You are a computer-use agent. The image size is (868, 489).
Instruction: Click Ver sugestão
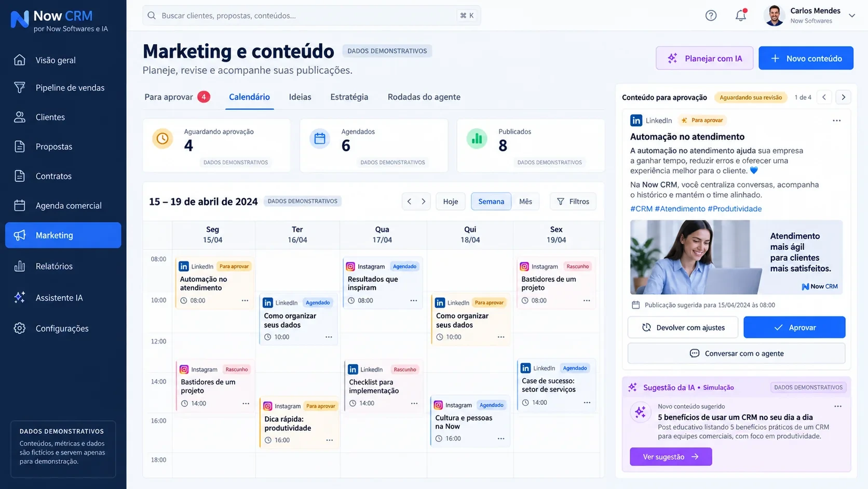click(x=671, y=457)
